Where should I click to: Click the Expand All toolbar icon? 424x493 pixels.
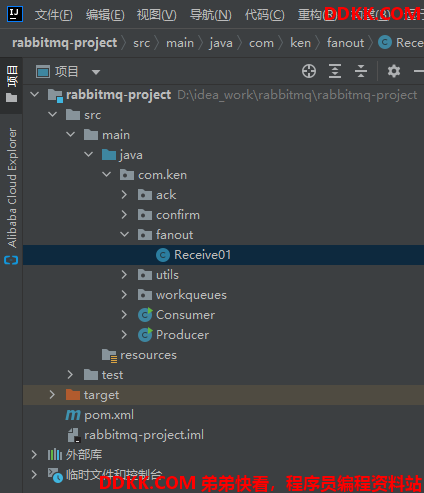[x=335, y=71]
